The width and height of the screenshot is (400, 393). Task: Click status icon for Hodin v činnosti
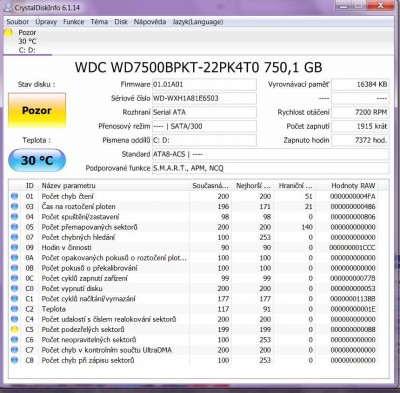pos(14,248)
